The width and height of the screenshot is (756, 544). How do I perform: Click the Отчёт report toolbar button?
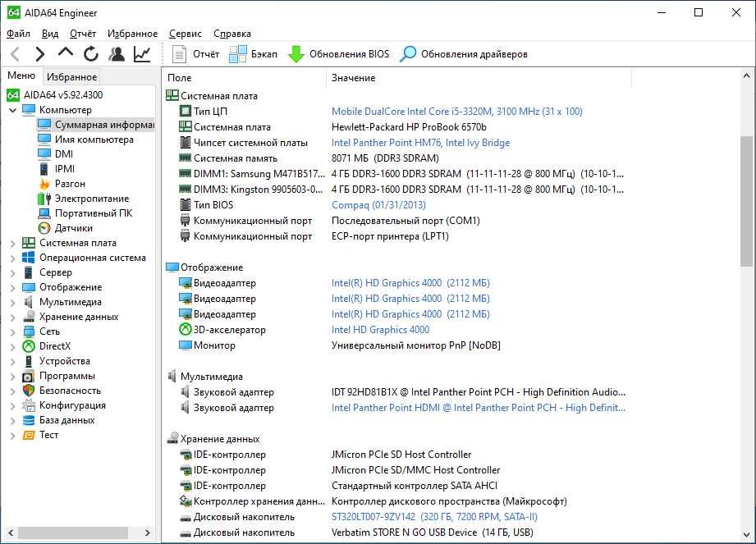195,54
